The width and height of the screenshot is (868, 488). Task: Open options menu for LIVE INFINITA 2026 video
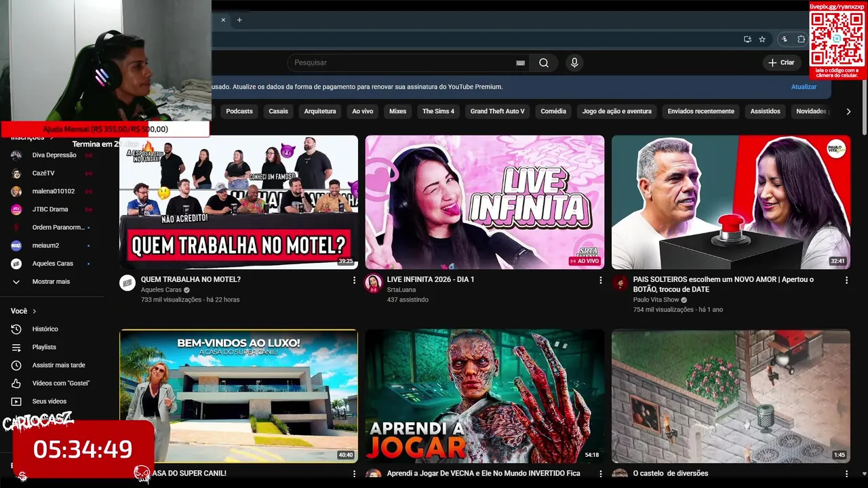(600, 280)
